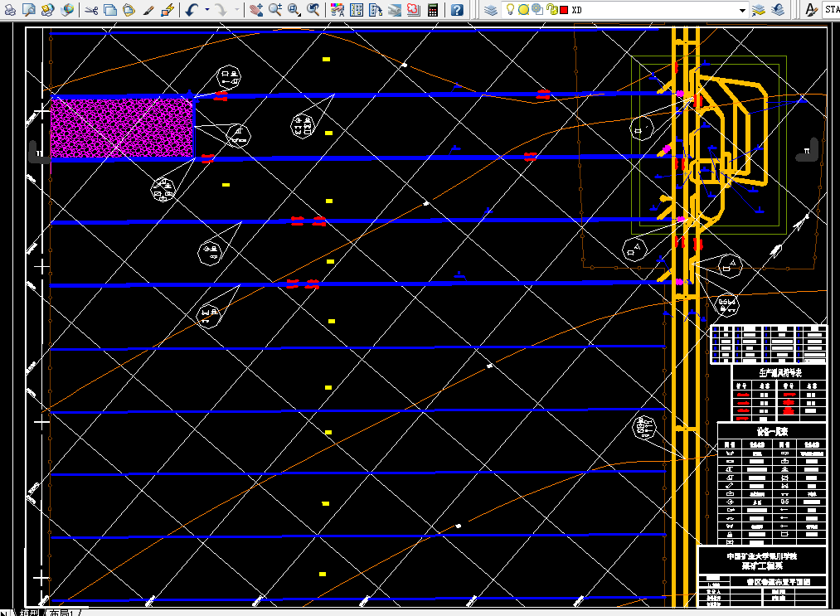Toggle viewport freeze for XD layer
The image size is (840, 616).
537,9
